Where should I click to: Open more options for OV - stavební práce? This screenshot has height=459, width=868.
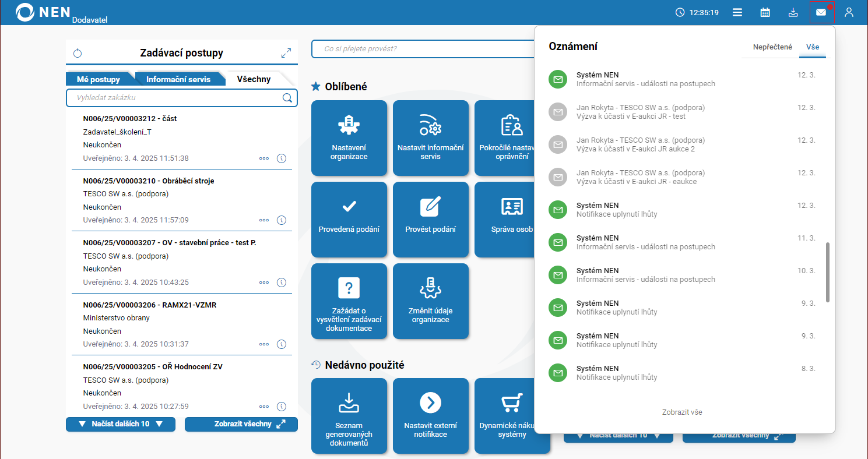(264, 283)
